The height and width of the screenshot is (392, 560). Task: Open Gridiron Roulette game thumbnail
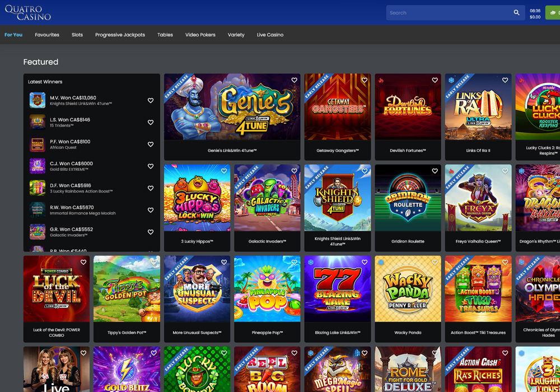point(408,198)
